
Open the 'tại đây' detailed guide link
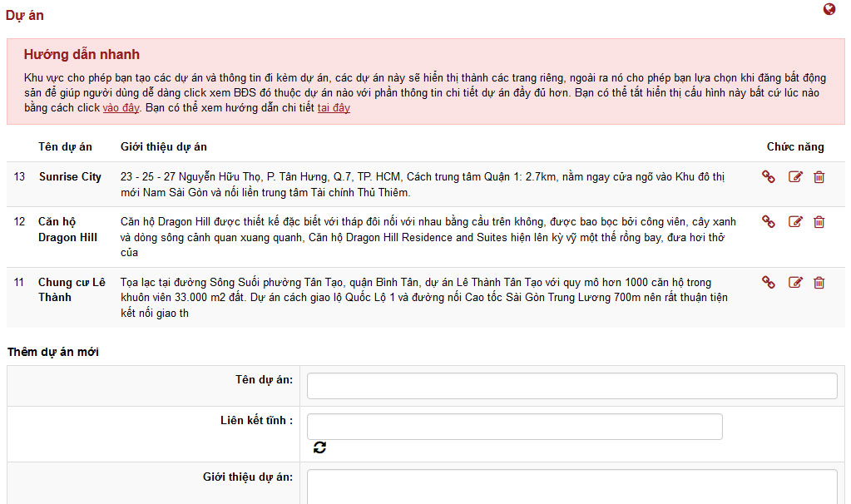334,108
